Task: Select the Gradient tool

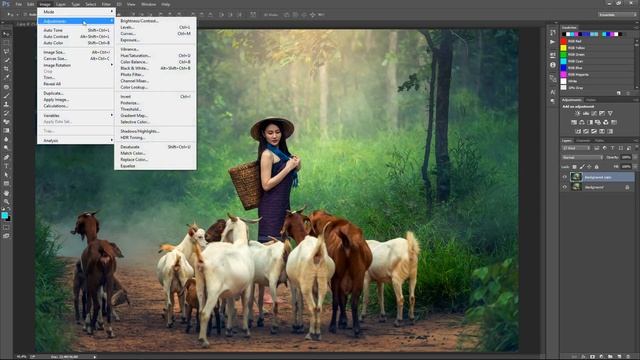Action: coord(6,130)
